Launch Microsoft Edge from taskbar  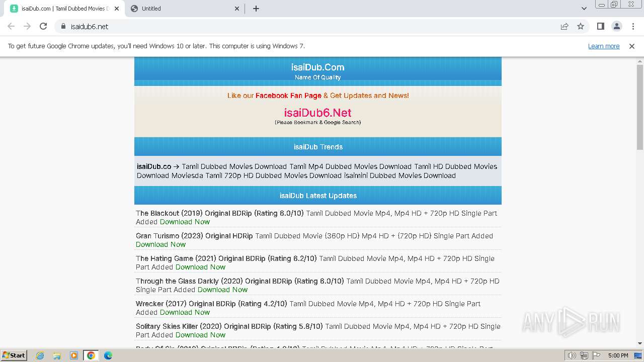(108, 355)
